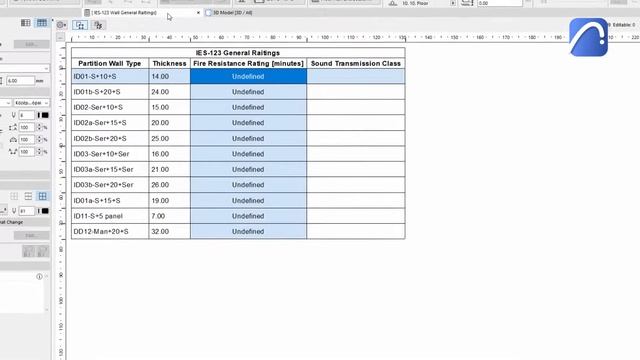Open the wide dropdown above the row height field

[x=24, y=68]
